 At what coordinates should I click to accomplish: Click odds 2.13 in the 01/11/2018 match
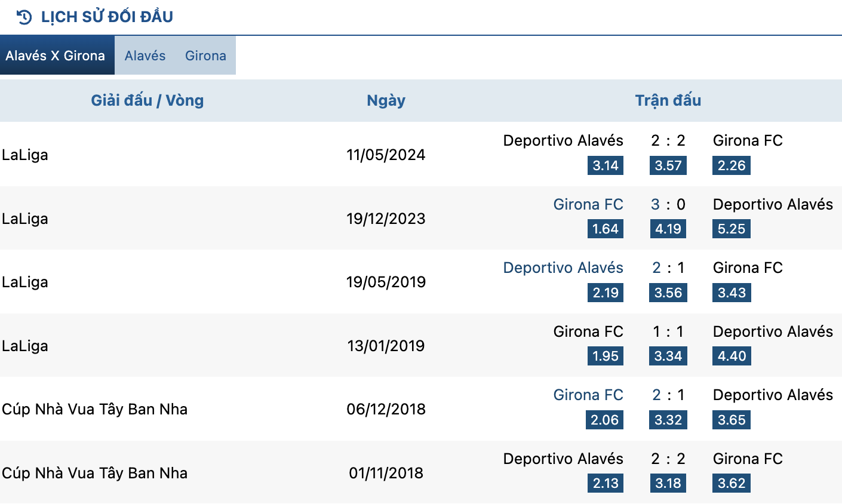click(606, 483)
